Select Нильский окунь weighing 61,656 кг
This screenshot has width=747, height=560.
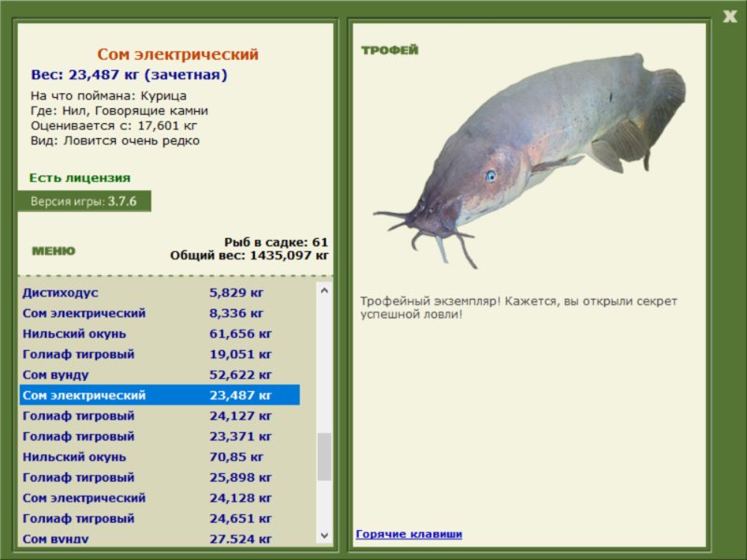(x=159, y=334)
